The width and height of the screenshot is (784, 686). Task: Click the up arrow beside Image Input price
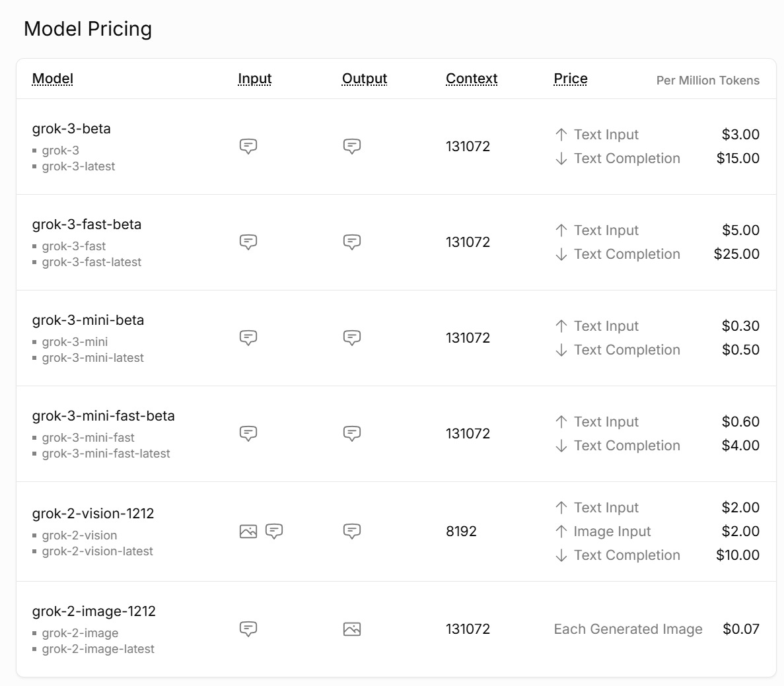[561, 532]
